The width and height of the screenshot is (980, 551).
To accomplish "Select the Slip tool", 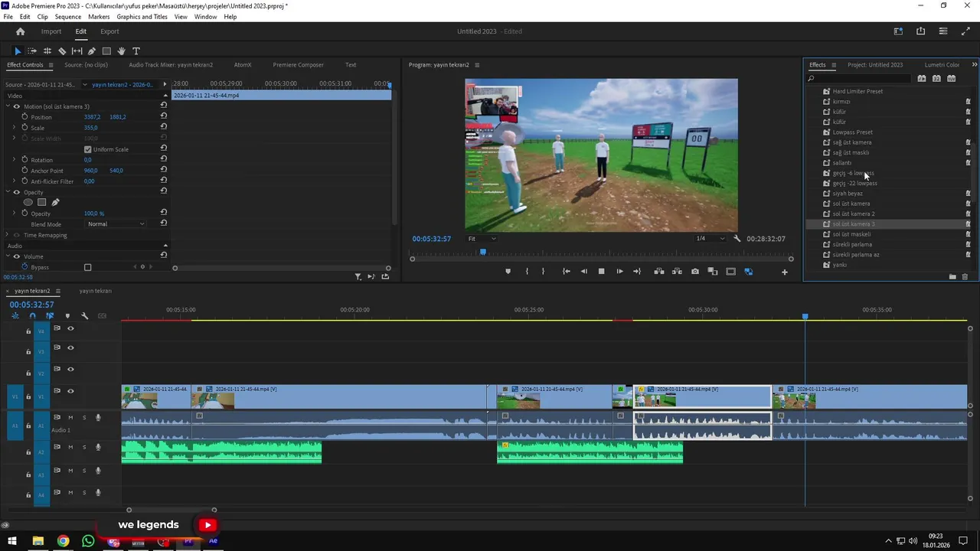I will (x=77, y=51).
